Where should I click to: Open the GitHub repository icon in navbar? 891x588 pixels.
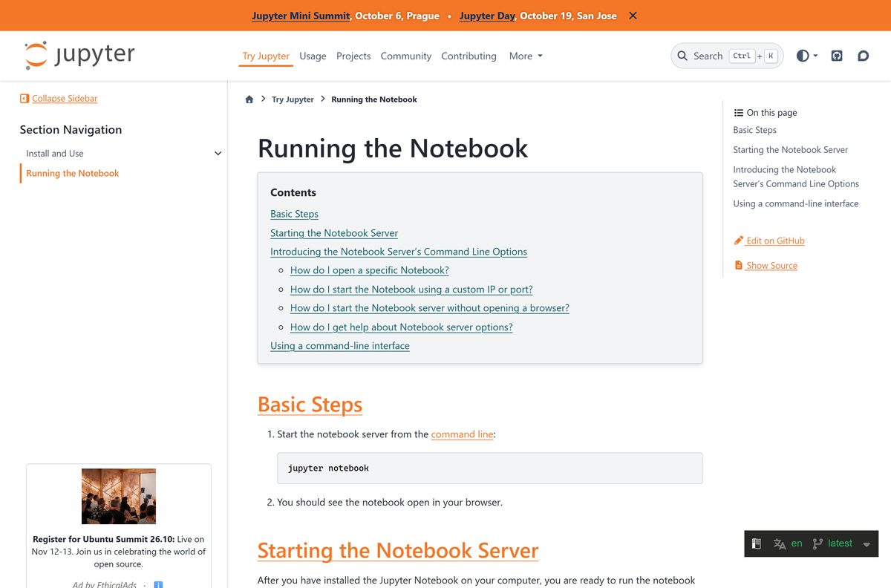point(837,56)
